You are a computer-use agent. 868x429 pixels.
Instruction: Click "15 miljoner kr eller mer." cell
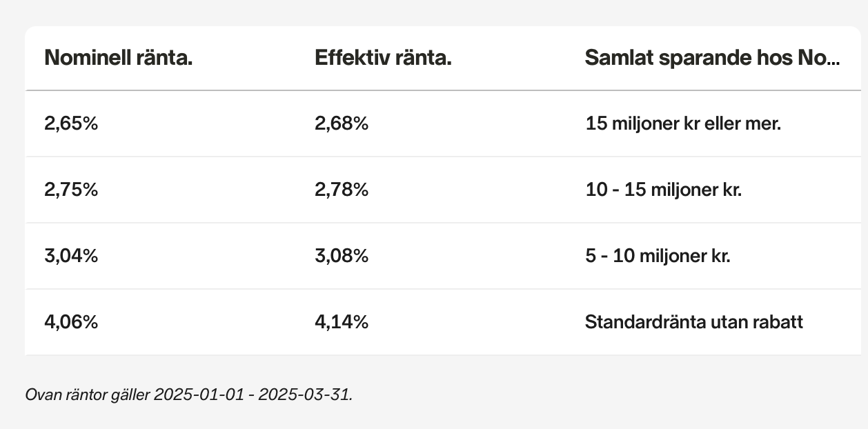pos(682,124)
